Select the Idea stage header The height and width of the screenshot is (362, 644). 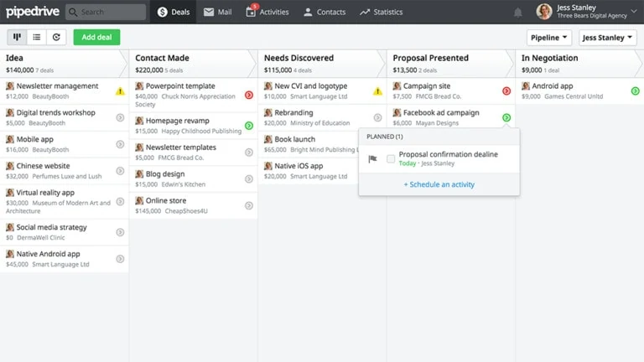coord(64,64)
